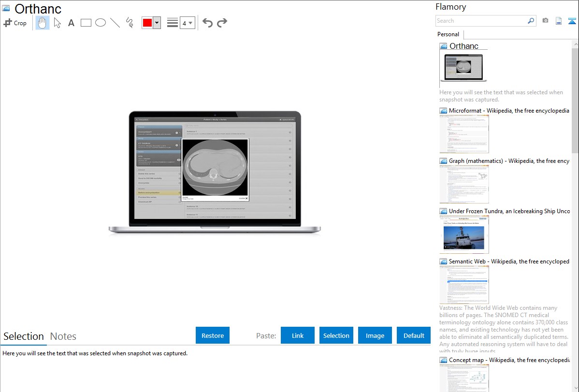579x392 pixels.
Task: Click the Default paste button
Action: coord(414,335)
